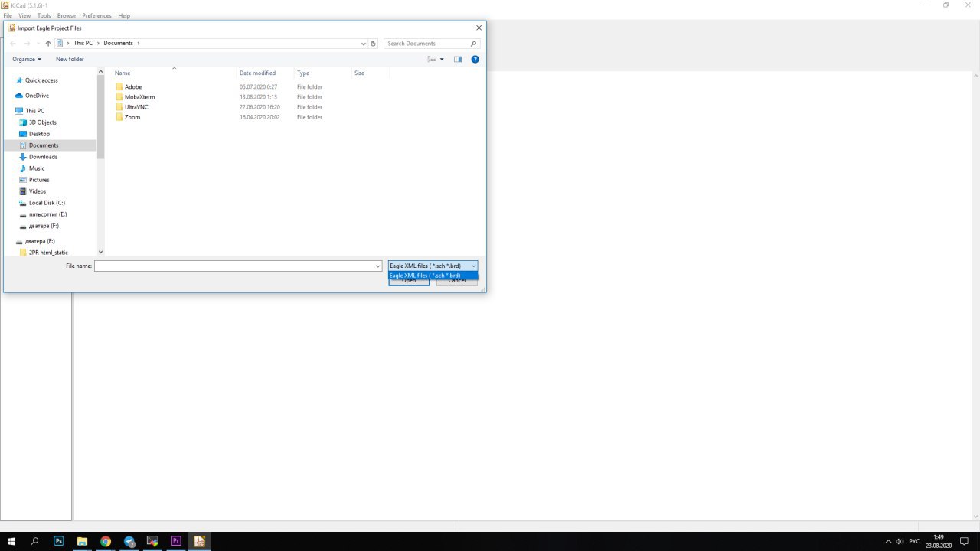The height and width of the screenshot is (551, 980).
Task: Select the MobaXterm folder
Action: tap(139, 97)
